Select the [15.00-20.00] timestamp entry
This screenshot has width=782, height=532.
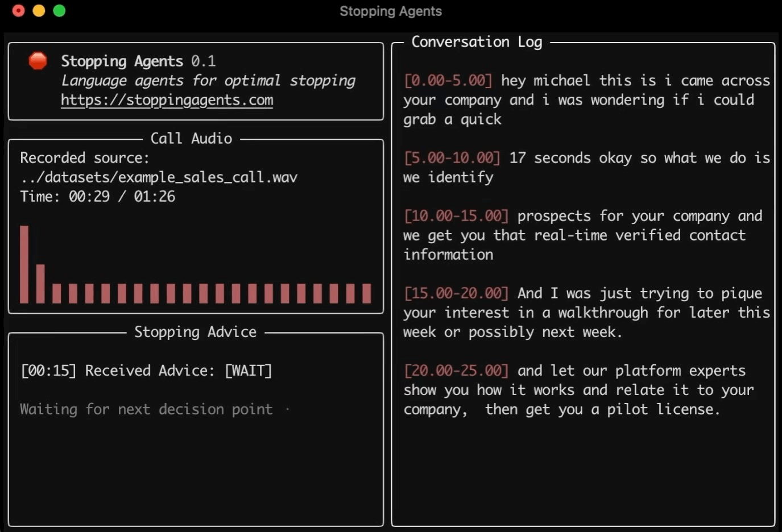click(x=456, y=293)
